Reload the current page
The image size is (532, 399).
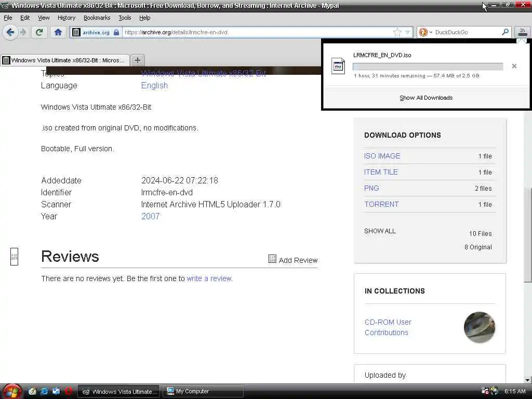[39, 32]
